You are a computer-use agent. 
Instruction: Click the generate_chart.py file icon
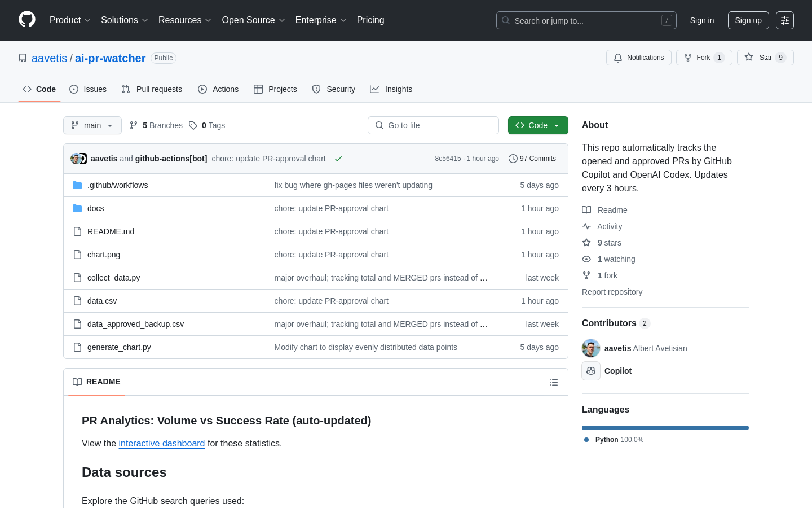77,347
